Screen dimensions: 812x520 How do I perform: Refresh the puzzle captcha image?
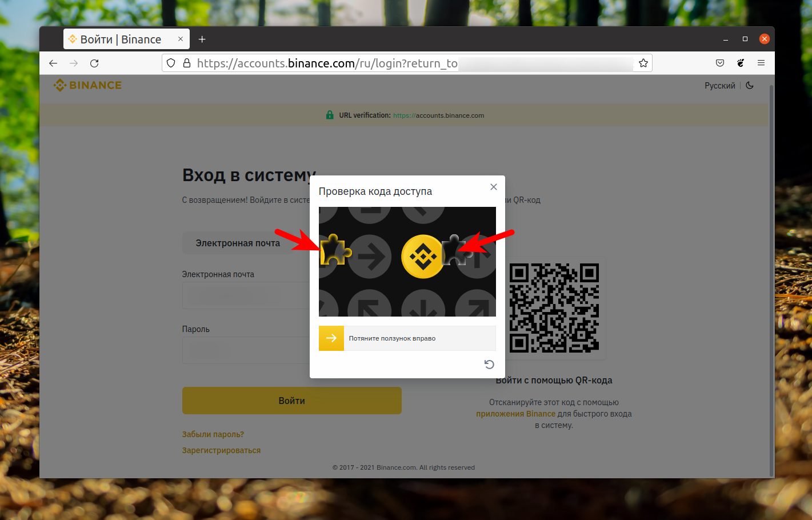pyautogui.click(x=489, y=365)
